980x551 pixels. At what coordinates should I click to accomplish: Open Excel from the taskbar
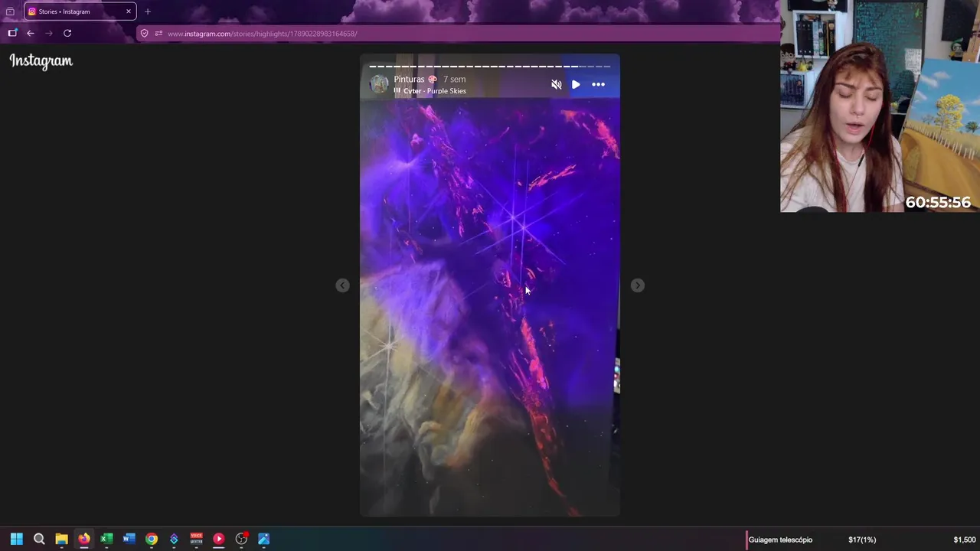pos(106,539)
